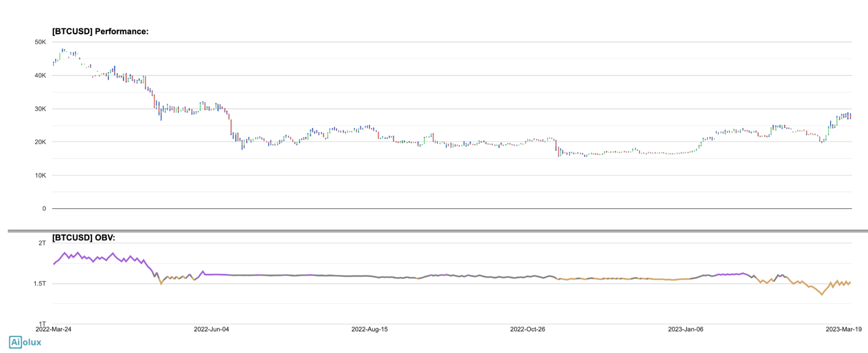Click the [BTCUSD] Performance: title
This screenshot has height=353, width=868.
(100, 31)
